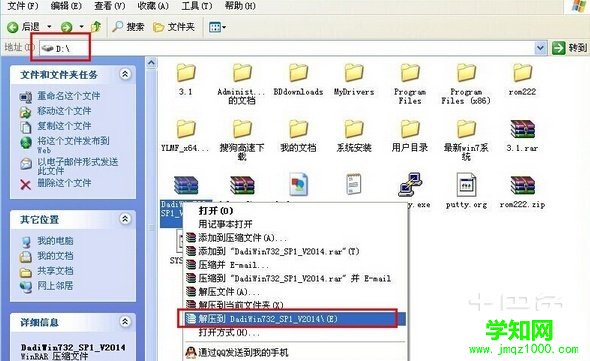Select the DadiWin732 SP1 archive icon
Screen dimensions: 590x361
(x=186, y=185)
